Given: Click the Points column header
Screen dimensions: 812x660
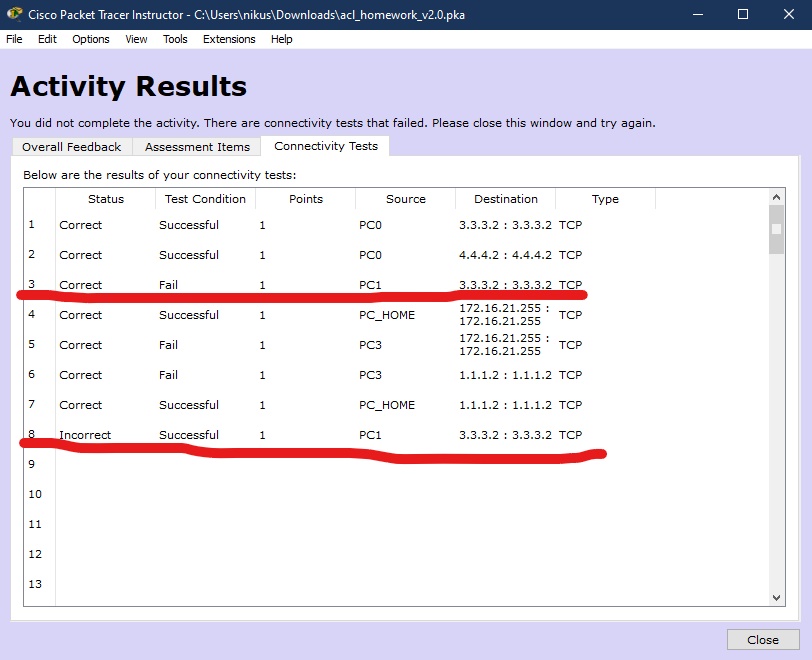Looking at the screenshot, I should (x=306, y=199).
